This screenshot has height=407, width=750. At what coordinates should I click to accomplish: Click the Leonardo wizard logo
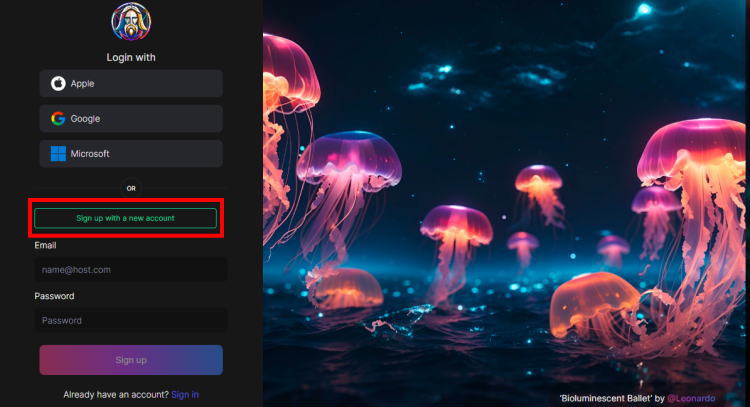pos(131,22)
